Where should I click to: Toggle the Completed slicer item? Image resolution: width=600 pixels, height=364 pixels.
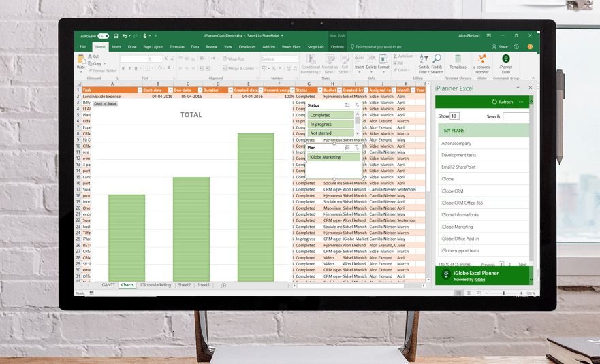330,115
